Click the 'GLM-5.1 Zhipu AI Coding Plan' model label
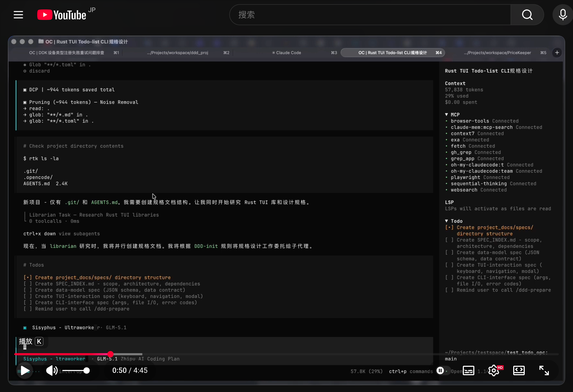Image resolution: width=573 pixels, height=392 pixels. pyautogui.click(x=138, y=359)
